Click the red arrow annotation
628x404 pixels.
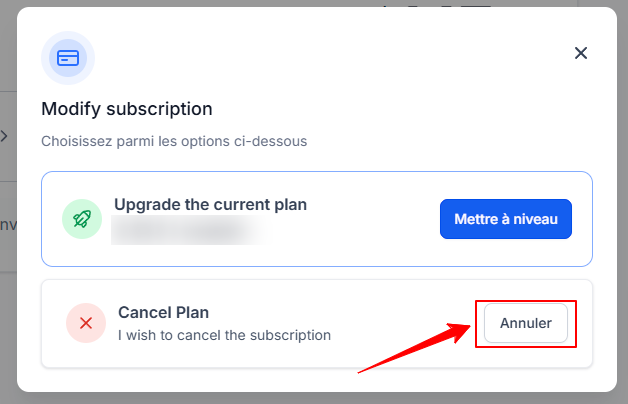pos(415,348)
